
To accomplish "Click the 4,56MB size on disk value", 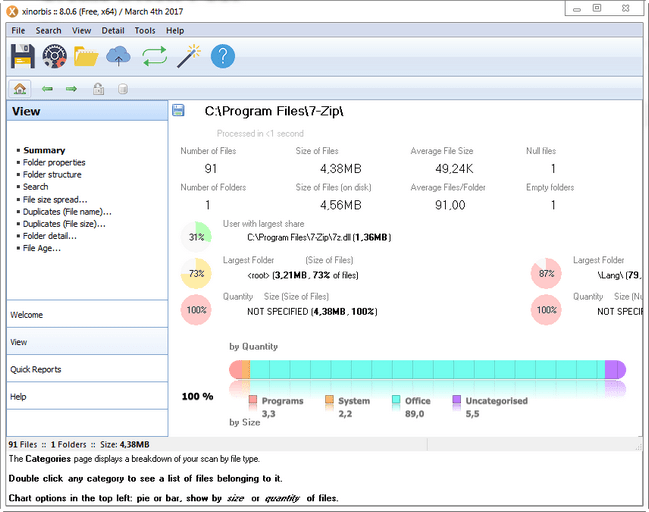I will (x=341, y=205).
